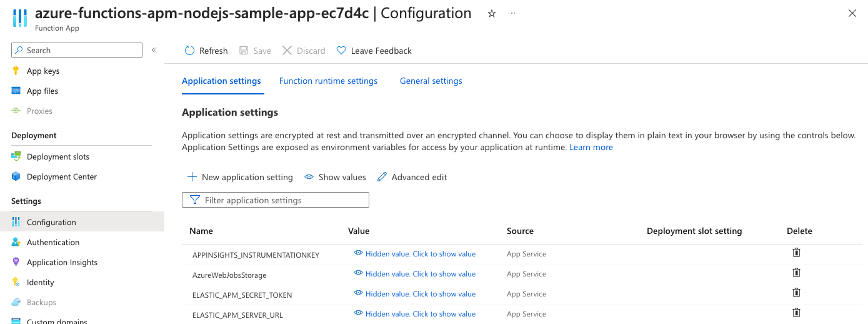Click the Refresh toolbar button

(206, 51)
